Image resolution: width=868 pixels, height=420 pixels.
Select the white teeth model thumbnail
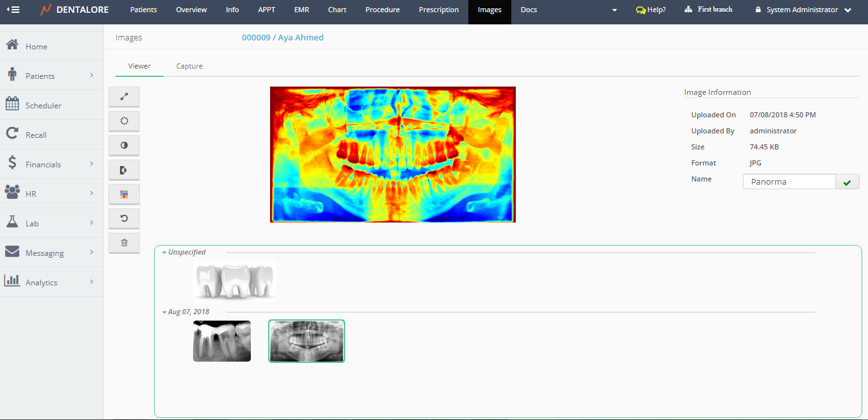pos(235,281)
